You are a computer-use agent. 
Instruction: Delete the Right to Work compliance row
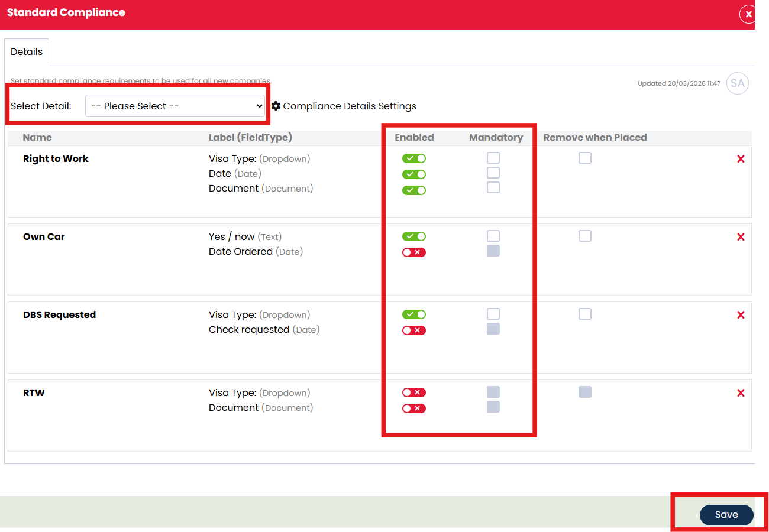tap(741, 159)
